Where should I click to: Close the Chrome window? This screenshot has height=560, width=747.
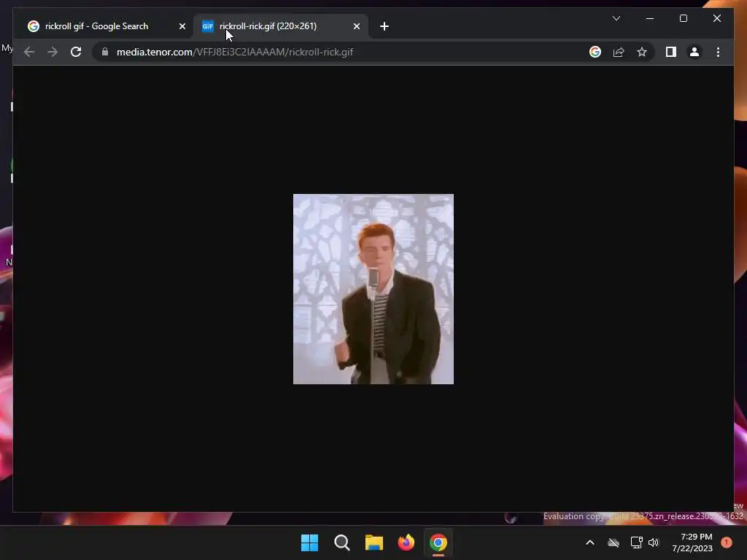click(x=716, y=18)
